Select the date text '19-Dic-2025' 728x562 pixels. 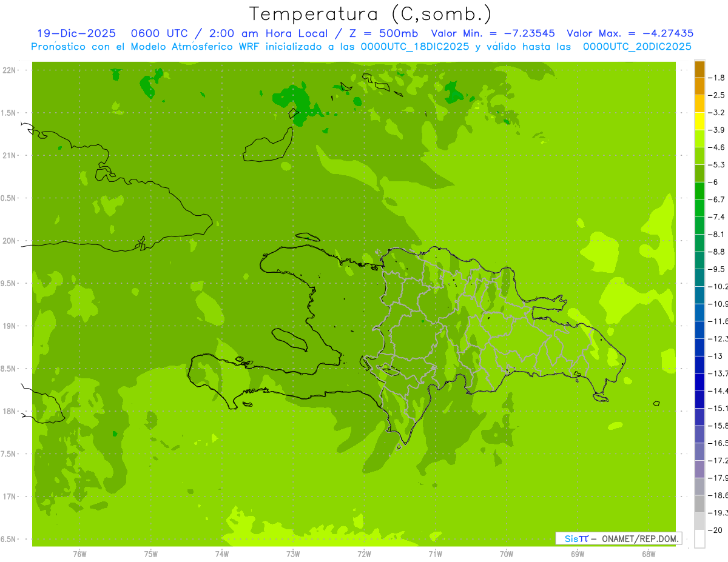click(x=76, y=33)
